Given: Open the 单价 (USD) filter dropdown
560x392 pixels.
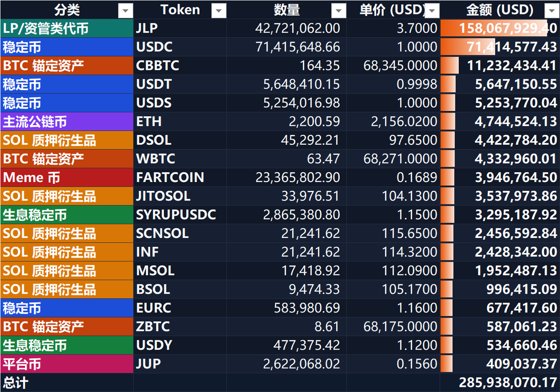Looking at the screenshot, I should [433, 10].
